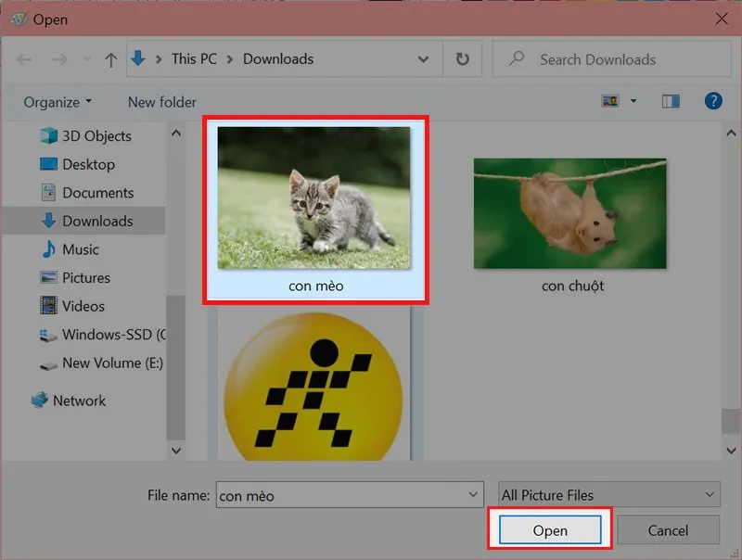Expand the File name history dropdown
This screenshot has height=560, width=742.
click(474, 495)
